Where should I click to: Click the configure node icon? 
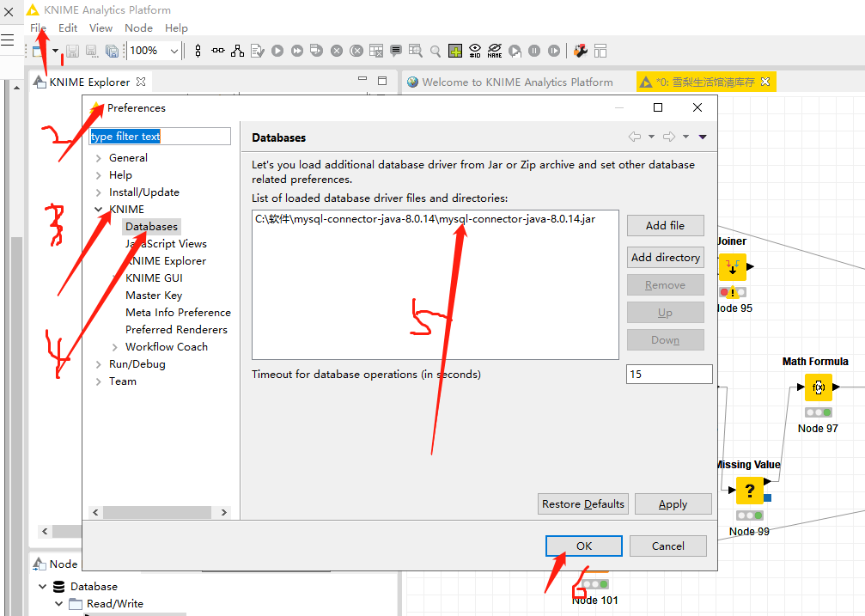(258, 52)
